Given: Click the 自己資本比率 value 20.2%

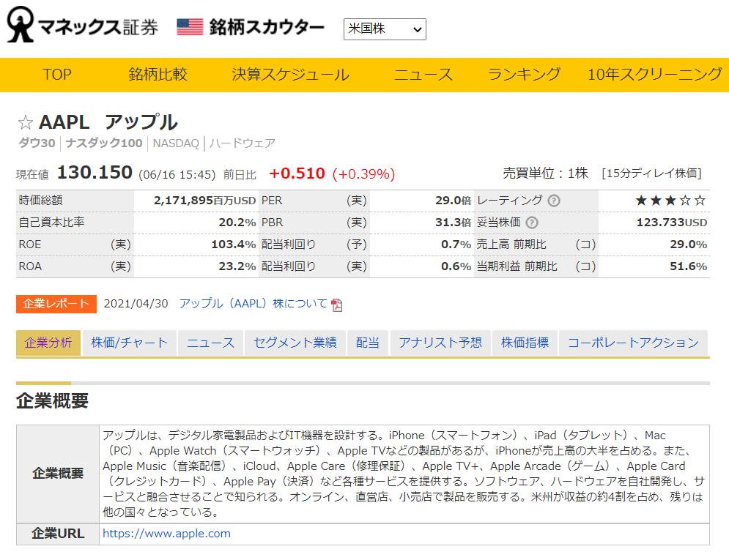Looking at the screenshot, I should pos(237,223).
